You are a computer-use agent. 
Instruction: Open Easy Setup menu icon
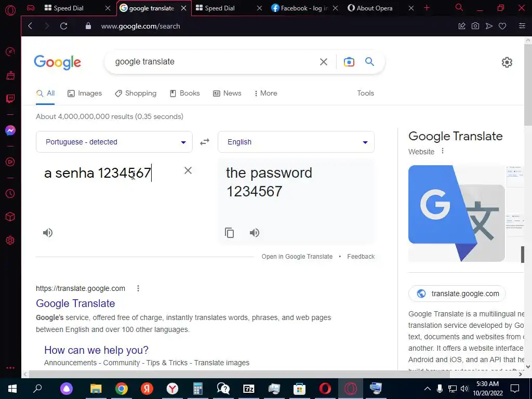[x=522, y=26]
